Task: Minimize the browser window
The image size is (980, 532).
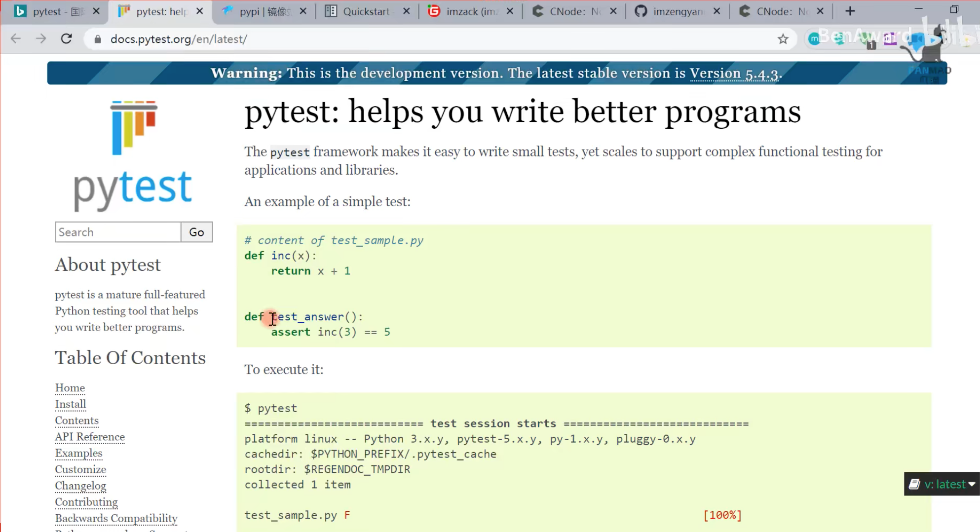Action: pyautogui.click(x=918, y=9)
